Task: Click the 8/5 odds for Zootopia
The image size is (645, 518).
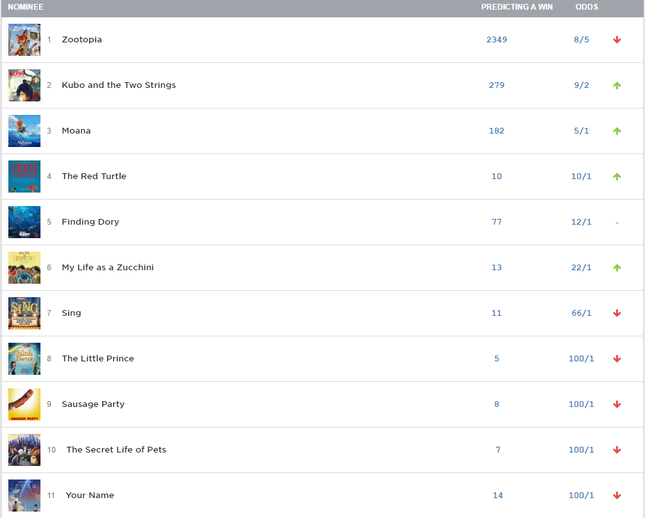Action: point(581,39)
